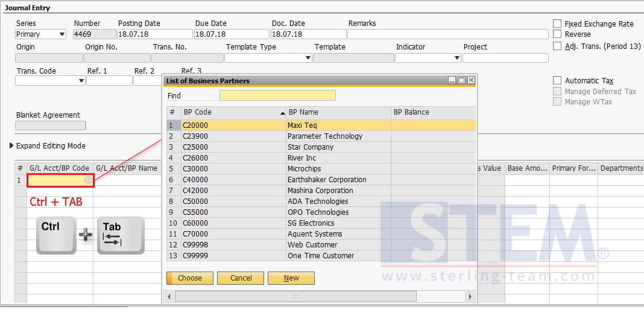Open choose-from-list icon in G/L Acct/BP Code cell
Viewport: 644px width, 318px height.
tap(88, 180)
